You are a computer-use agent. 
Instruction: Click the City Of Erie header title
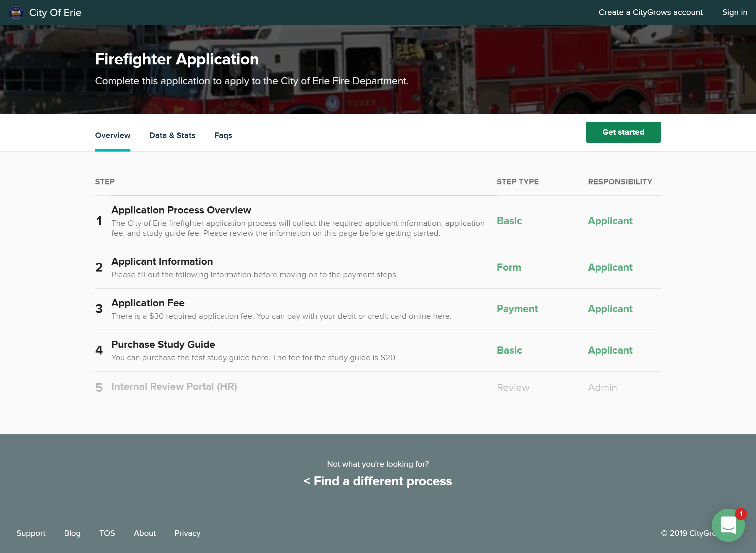click(55, 12)
